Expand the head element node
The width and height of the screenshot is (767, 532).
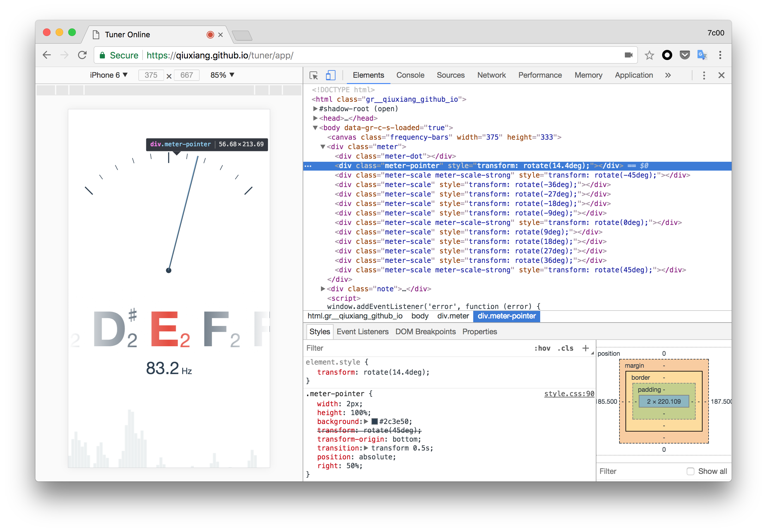(315, 118)
